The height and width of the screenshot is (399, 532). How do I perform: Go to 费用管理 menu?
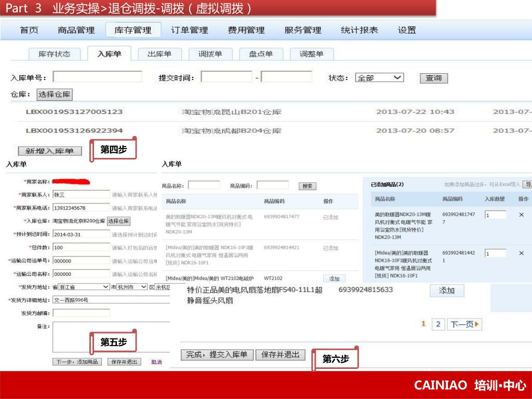tap(246, 30)
